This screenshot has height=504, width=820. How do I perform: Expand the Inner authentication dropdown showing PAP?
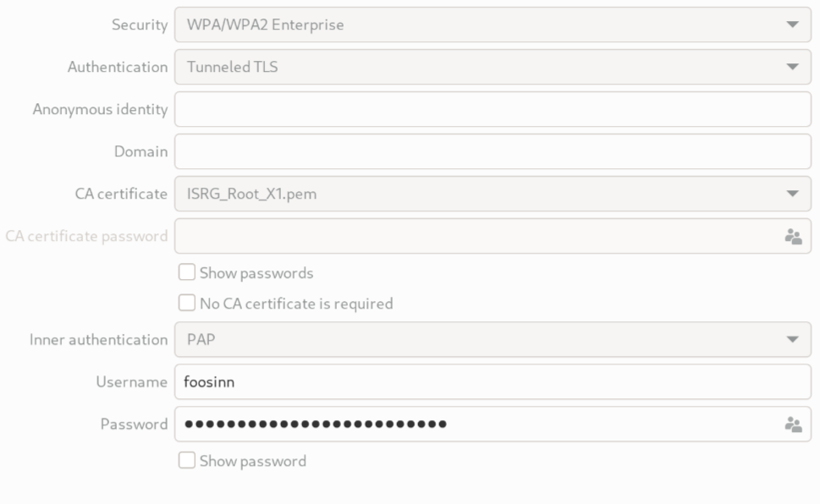(493, 339)
